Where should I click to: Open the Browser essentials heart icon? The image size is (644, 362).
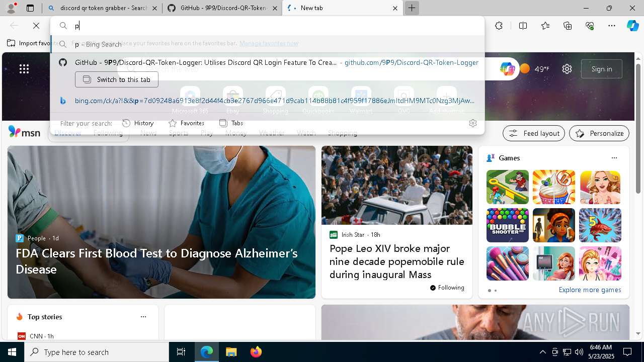click(590, 26)
